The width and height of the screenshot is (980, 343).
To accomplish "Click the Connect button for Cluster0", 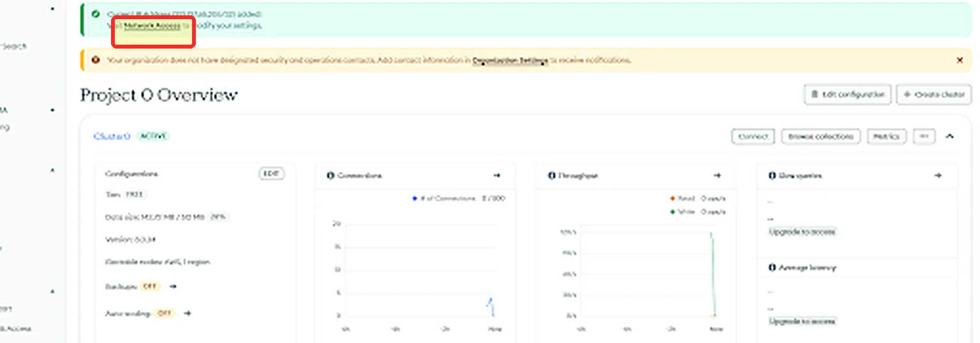I will coord(753,136).
